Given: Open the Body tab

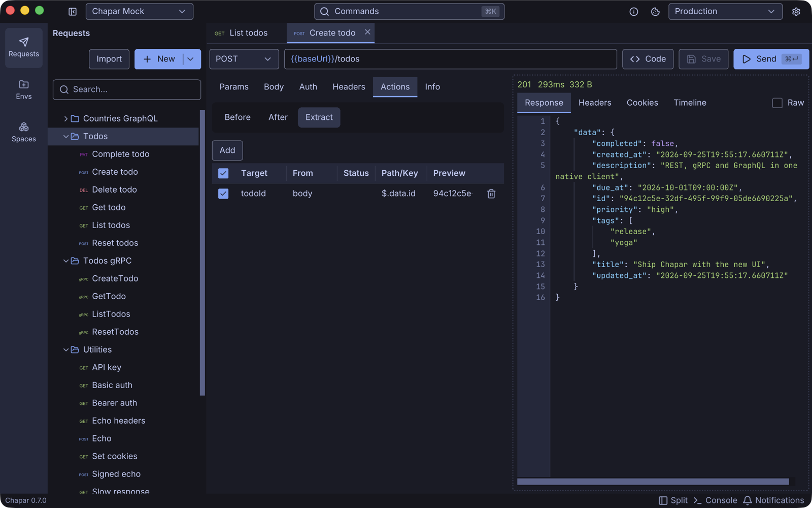Looking at the screenshot, I should 274,87.
